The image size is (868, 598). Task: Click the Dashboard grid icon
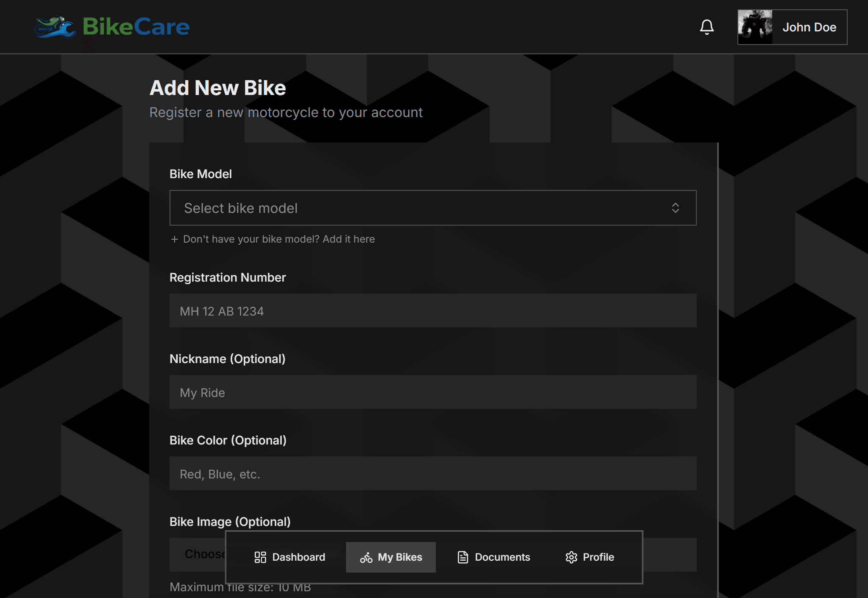coord(260,557)
